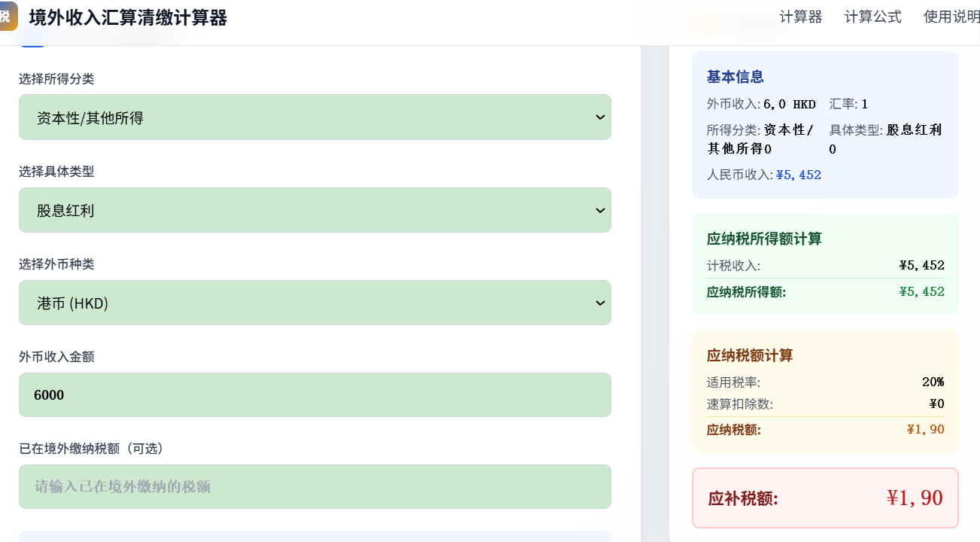Focus the 外币收入金额 field containing 6000
This screenshot has width=980, height=542.
point(314,395)
